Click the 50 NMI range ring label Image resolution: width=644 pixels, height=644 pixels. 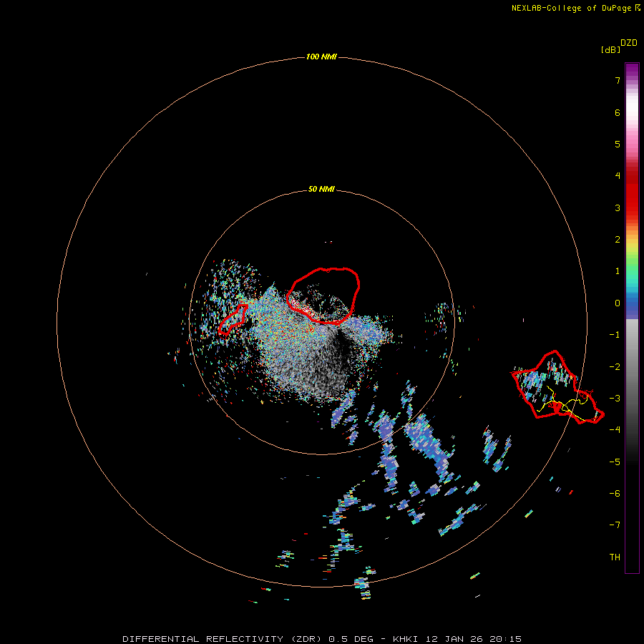(321, 189)
